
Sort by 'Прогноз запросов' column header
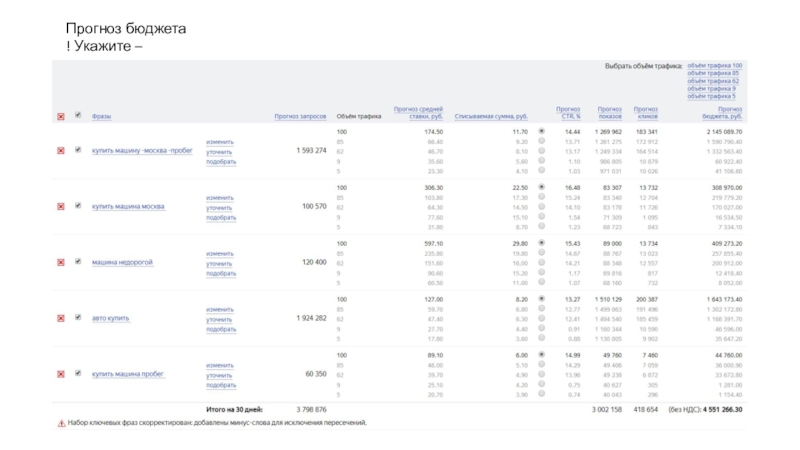[x=300, y=117]
